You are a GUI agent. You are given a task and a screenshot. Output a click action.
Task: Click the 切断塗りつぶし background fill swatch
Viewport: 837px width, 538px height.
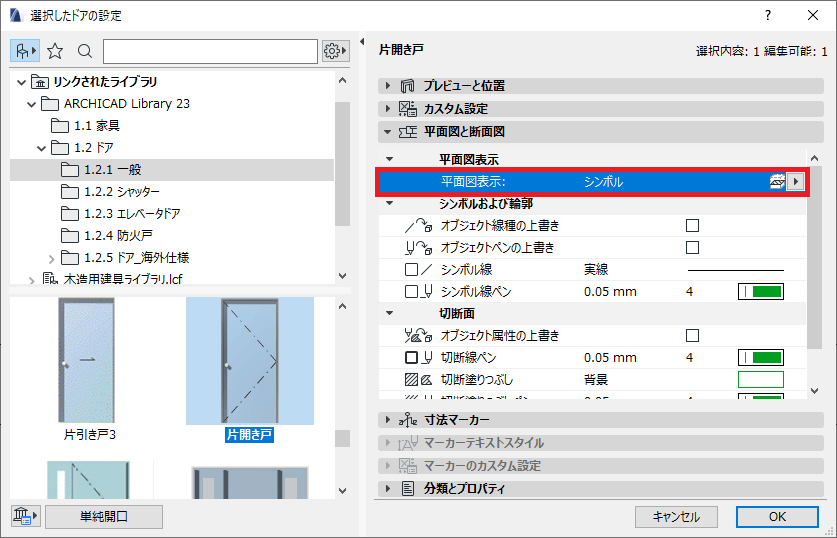point(761,379)
